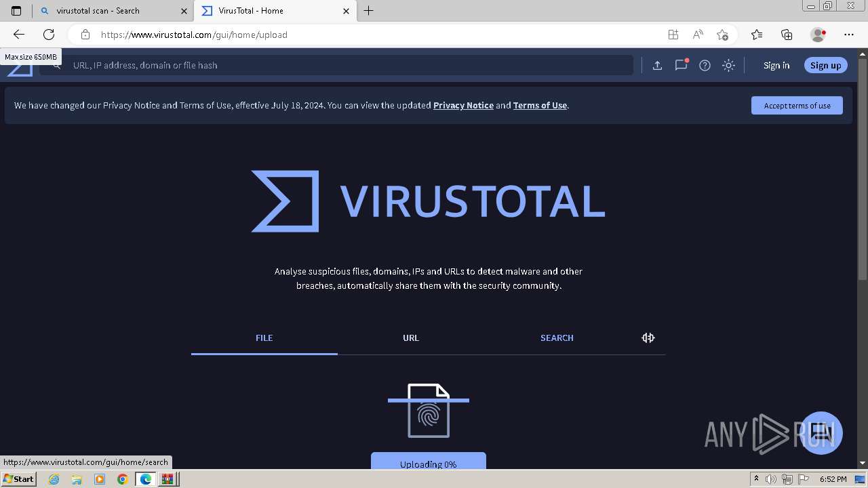Viewport: 868px width, 488px height.
Task: Close the VirusTotal - Home tab
Action: pyautogui.click(x=347, y=11)
